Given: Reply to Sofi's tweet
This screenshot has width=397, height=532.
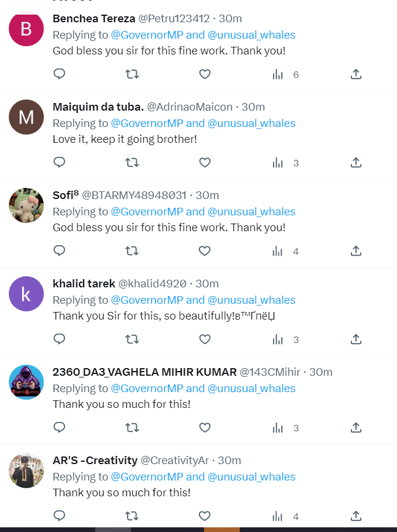Looking at the screenshot, I should (59, 251).
